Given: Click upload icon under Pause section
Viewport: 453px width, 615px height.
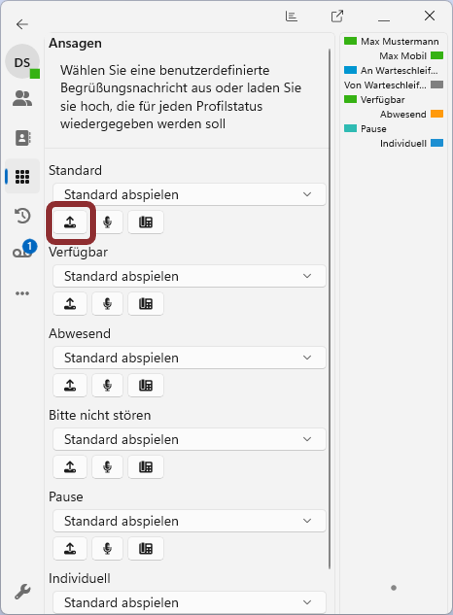Looking at the screenshot, I should (70, 549).
